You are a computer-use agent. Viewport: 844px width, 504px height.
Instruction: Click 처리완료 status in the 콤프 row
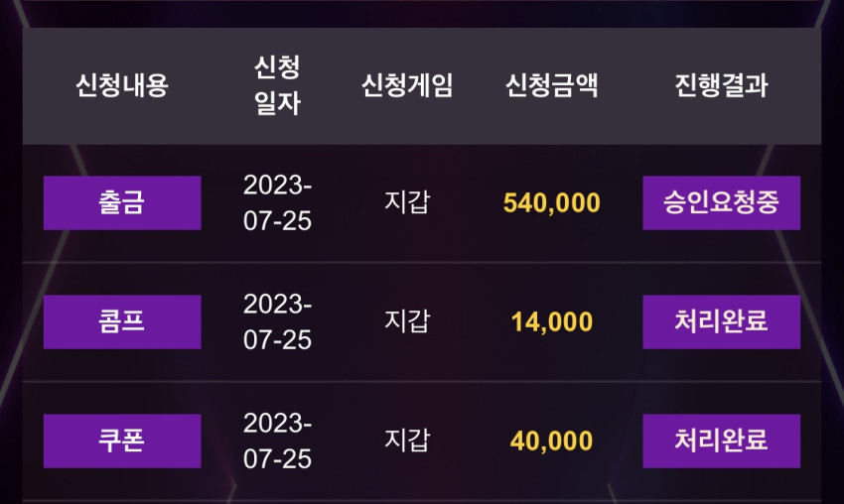[721, 321]
